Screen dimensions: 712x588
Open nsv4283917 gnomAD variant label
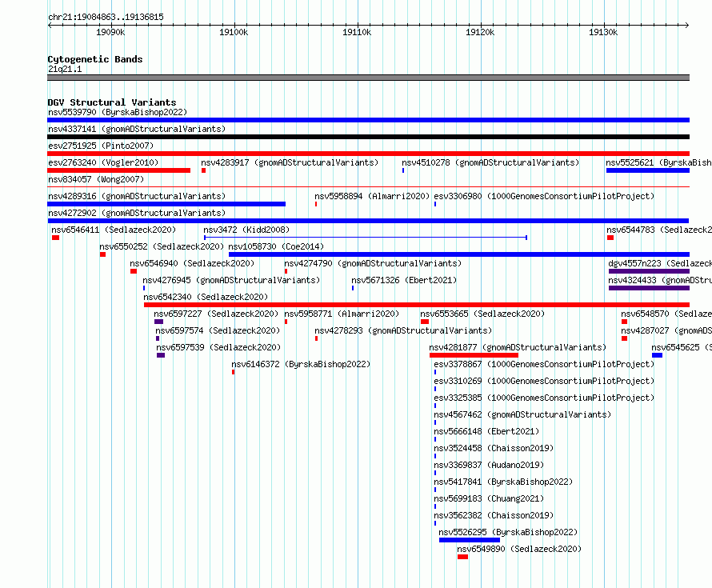(290, 162)
